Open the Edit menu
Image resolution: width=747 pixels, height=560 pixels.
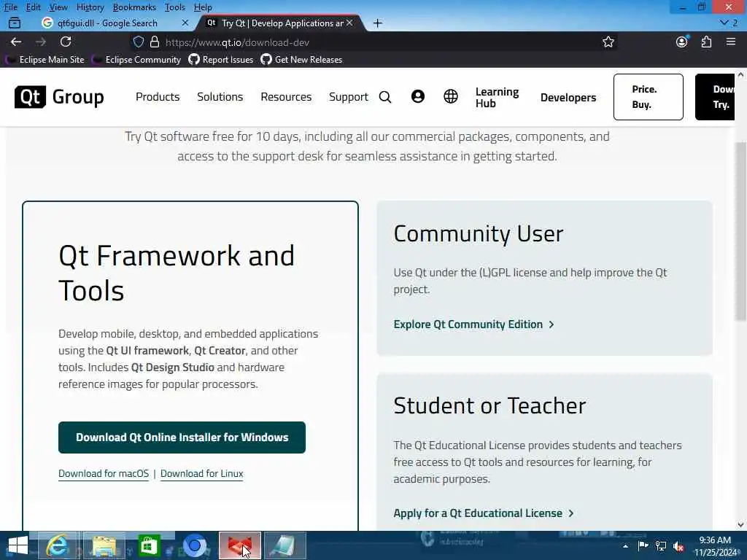(x=33, y=7)
